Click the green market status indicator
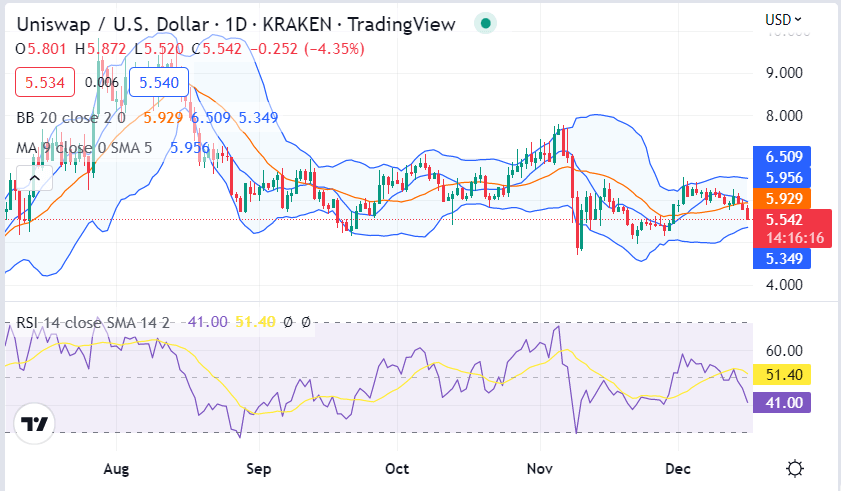This screenshot has width=841, height=491. coord(485,24)
